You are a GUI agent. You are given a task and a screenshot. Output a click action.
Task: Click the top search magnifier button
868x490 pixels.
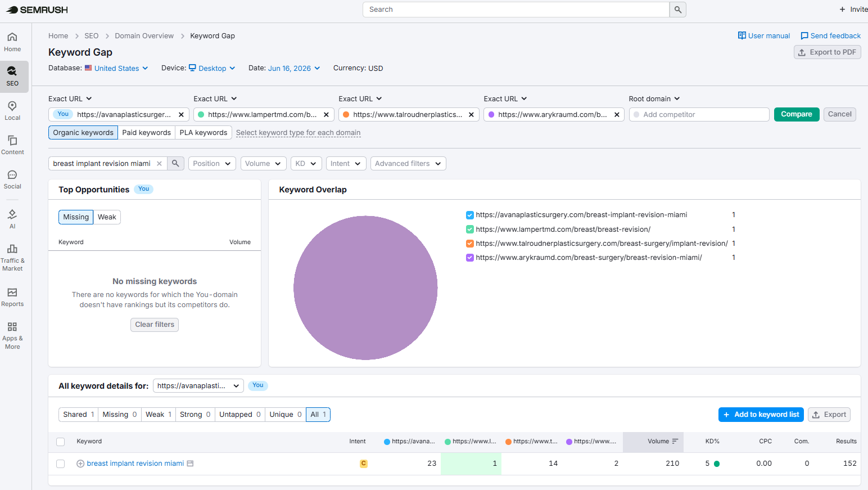[x=678, y=10]
